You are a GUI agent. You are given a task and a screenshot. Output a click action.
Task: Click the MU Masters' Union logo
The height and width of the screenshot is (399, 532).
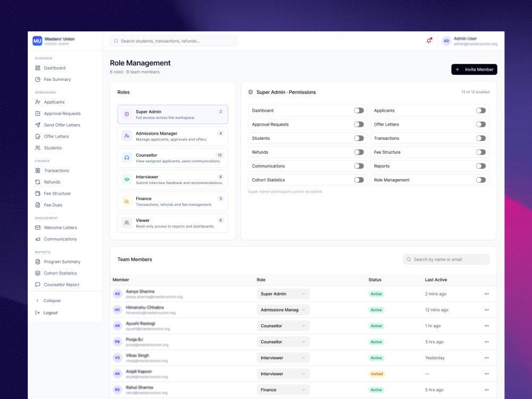(x=37, y=41)
